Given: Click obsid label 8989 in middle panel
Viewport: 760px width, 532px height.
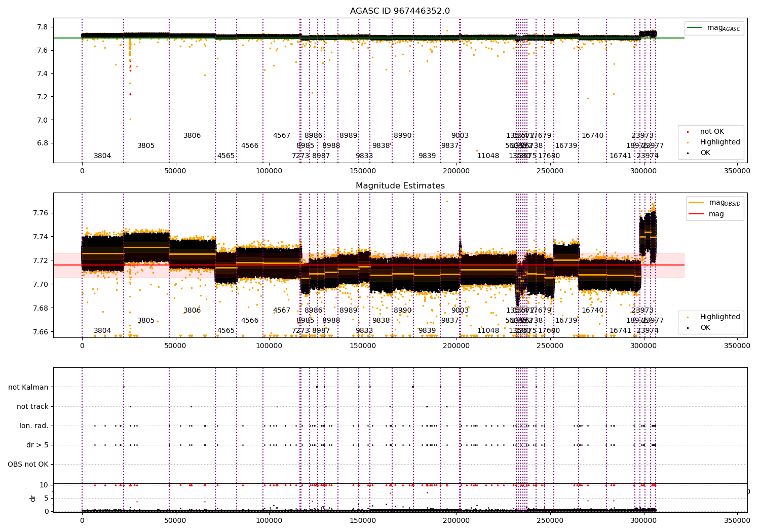Looking at the screenshot, I should (349, 311).
